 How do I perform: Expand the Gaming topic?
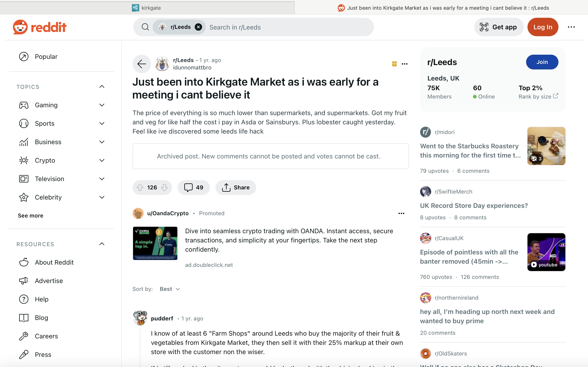tap(102, 105)
